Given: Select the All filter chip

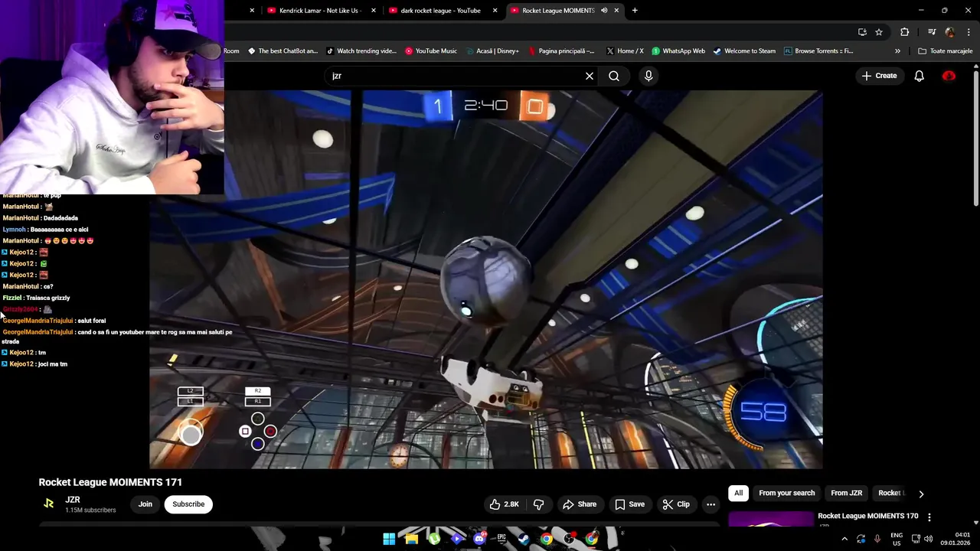Looking at the screenshot, I should [738, 493].
